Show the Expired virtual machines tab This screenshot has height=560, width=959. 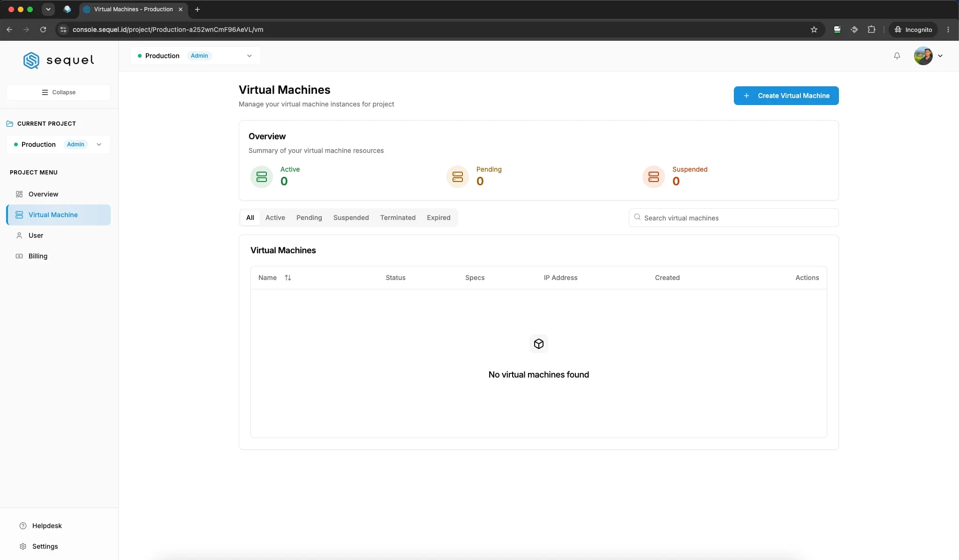click(438, 218)
